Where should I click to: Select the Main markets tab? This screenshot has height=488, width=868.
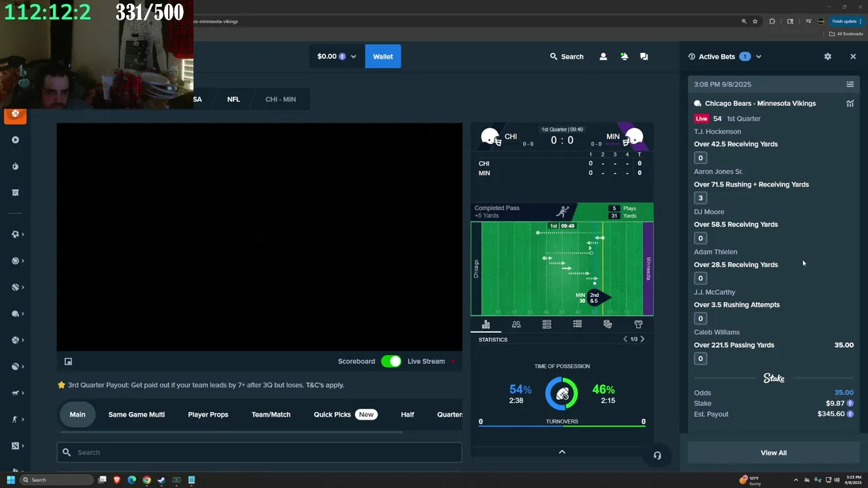(x=77, y=414)
